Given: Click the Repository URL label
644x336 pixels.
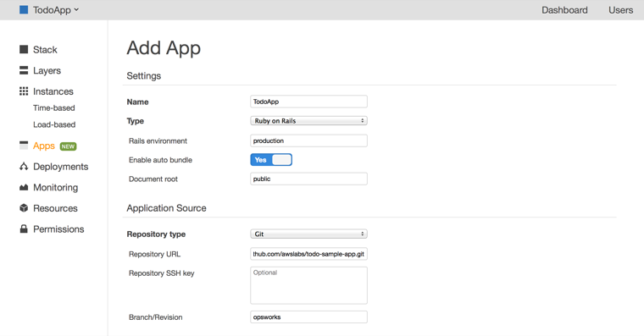Looking at the screenshot, I should (x=154, y=254).
